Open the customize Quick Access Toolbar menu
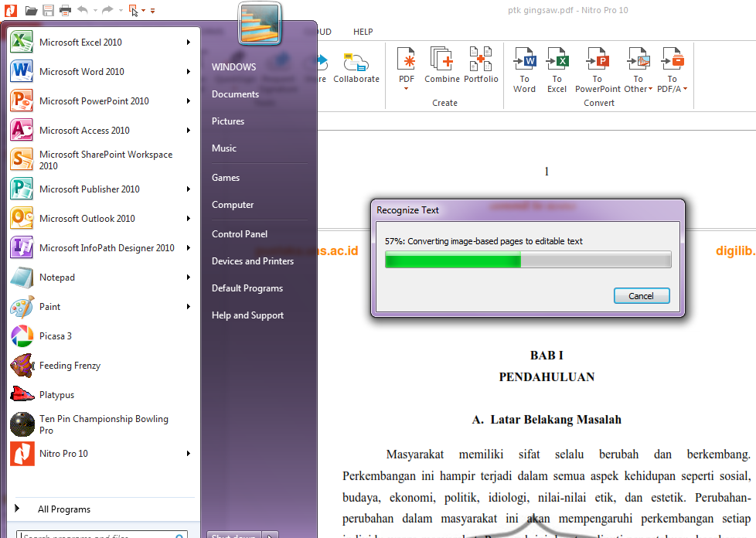 tap(152, 10)
